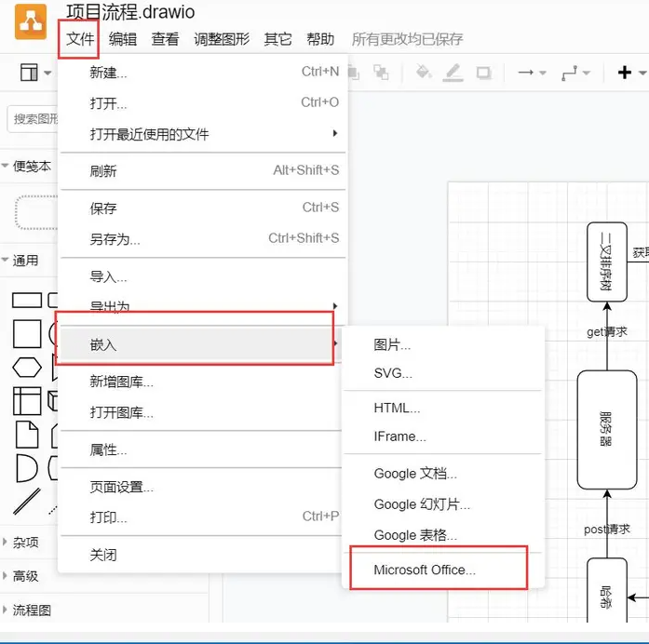
Task: Expand the 流程图 shape library
Action: pos(27,610)
